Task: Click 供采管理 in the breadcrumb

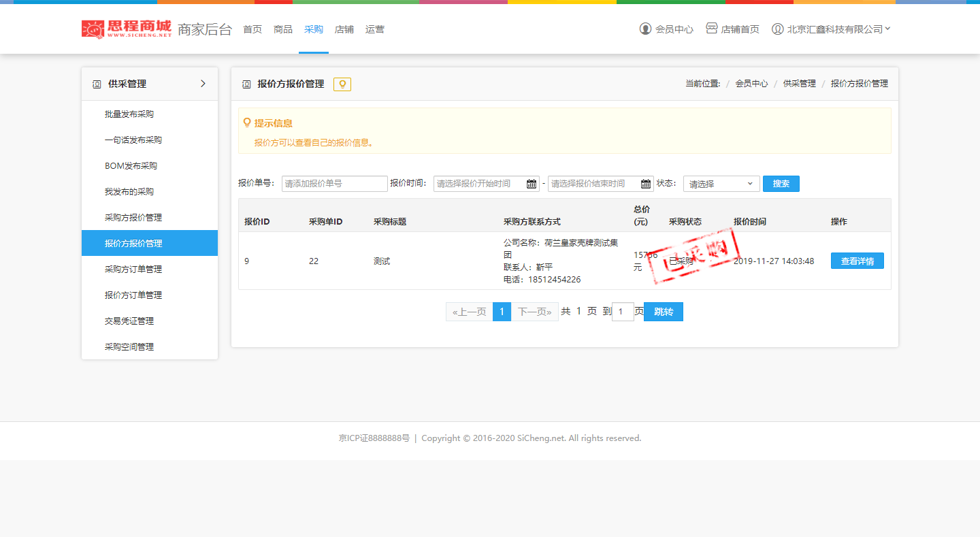Action: coord(799,84)
